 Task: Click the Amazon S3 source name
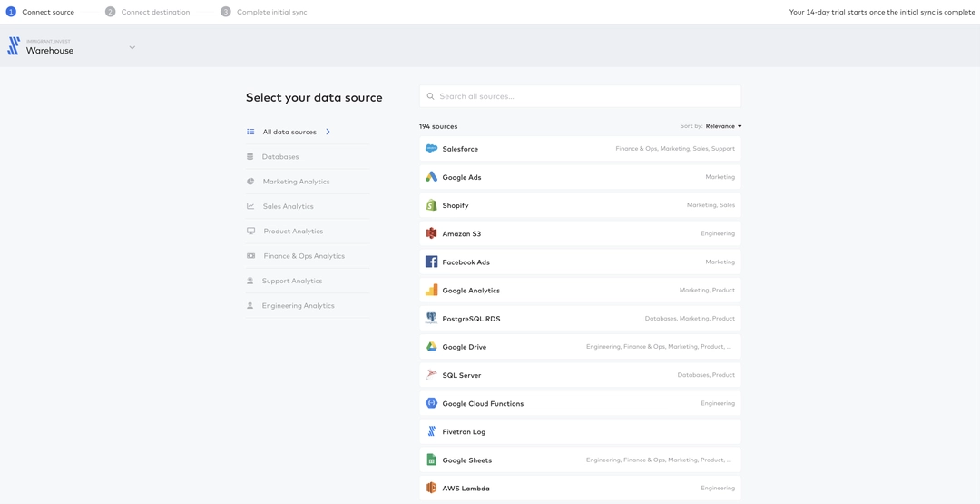point(462,233)
